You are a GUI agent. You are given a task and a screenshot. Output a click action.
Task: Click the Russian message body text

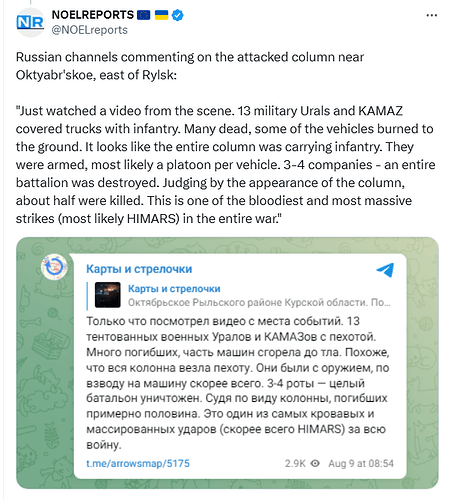point(238,383)
